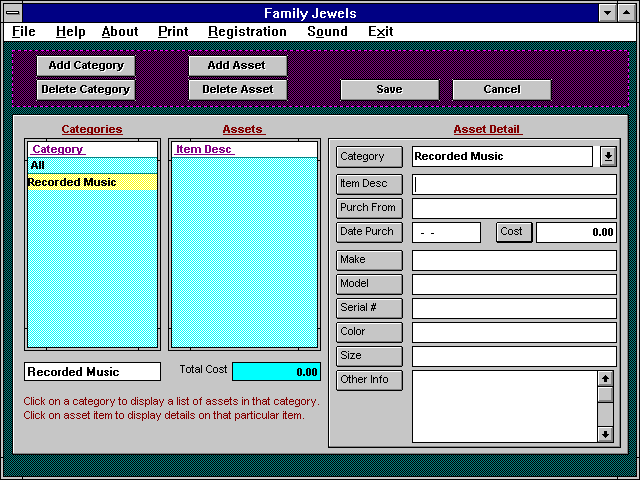The width and height of the screenshot is (640, 480).
Task: Click into the Item Desc text field
Action: (514, 184)
